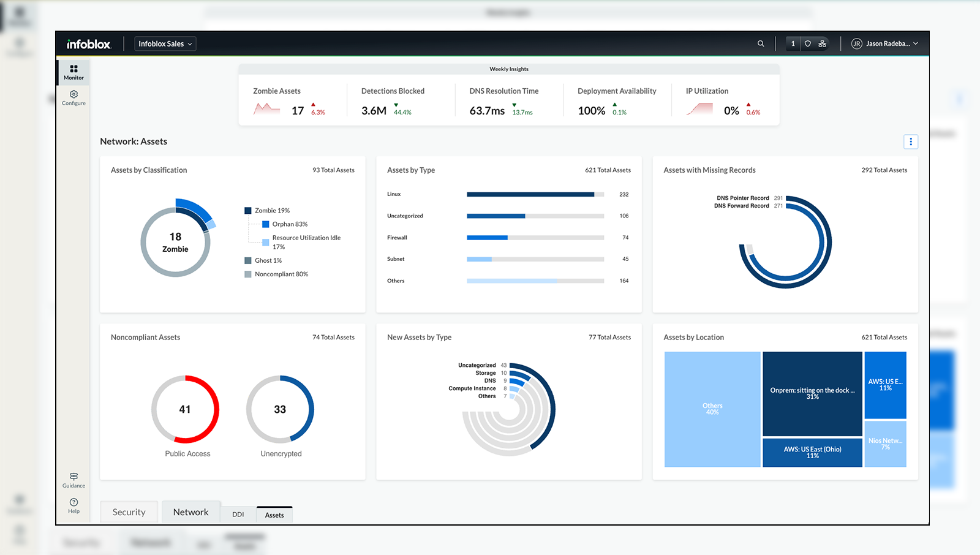Click the notification count badge showing 1
Viewport: 980px width, 555px height.
pos(793,43)
